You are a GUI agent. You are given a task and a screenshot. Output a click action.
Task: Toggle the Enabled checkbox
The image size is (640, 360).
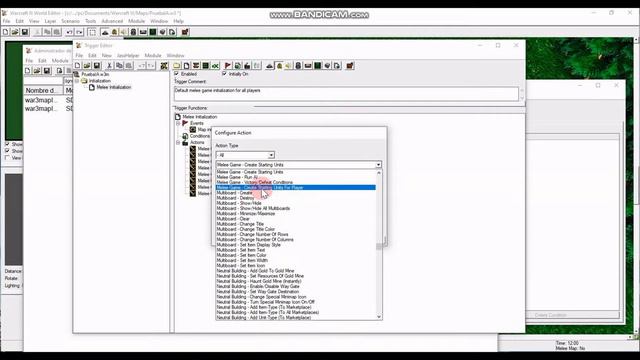tap(177, 73)
